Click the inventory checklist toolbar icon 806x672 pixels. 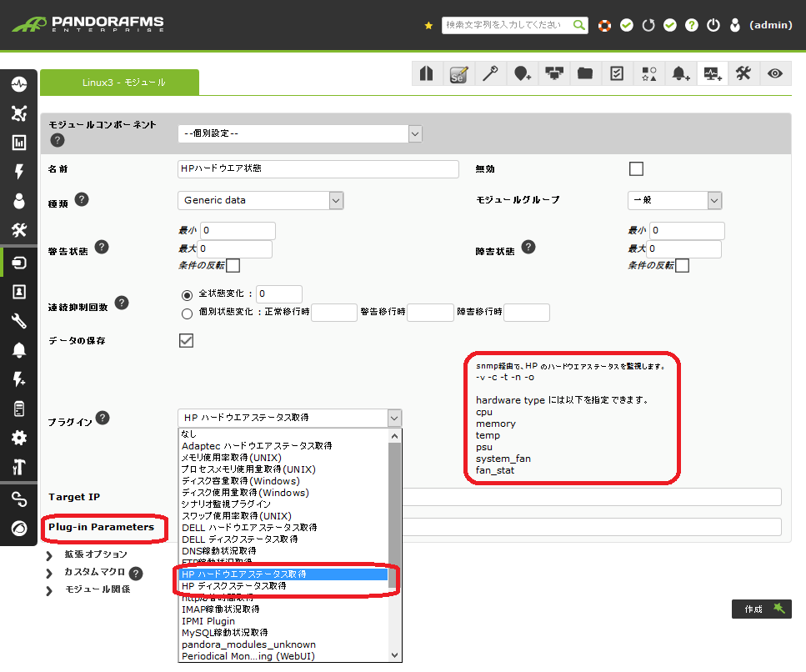(x=617, y=73)
